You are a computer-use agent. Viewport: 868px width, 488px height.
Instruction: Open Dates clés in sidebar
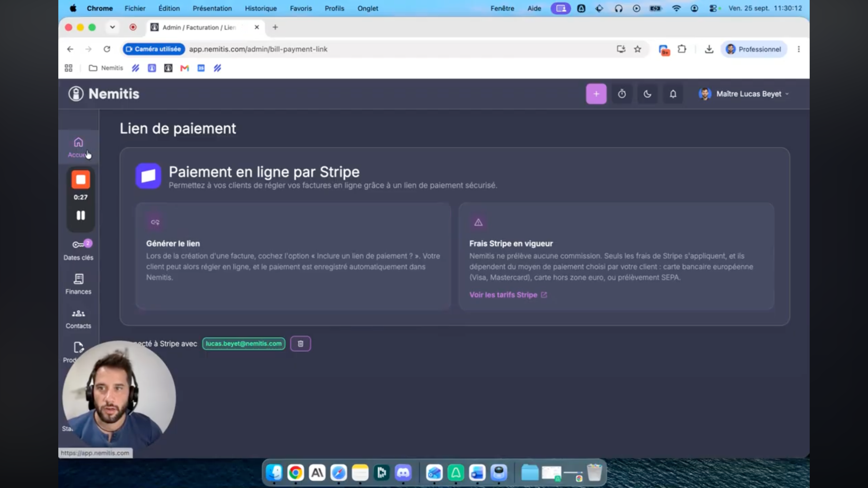coord(78,250)
